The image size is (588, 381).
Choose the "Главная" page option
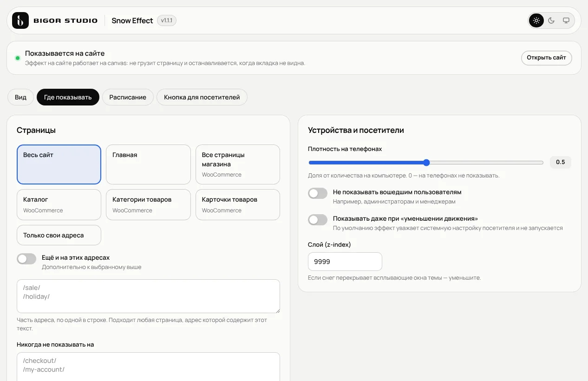(x=148, y=164)
